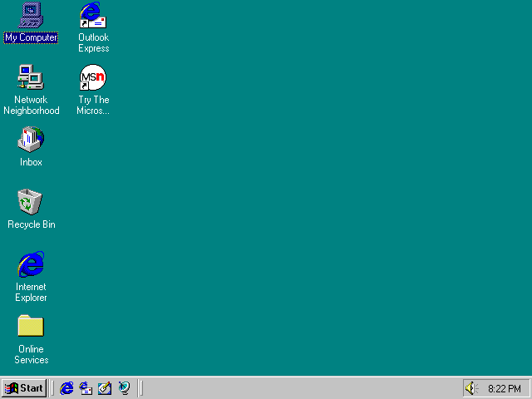Click the My Computer label text
Image resolution: width=532 pixels, height=399 pixels.
pos(31,37)
